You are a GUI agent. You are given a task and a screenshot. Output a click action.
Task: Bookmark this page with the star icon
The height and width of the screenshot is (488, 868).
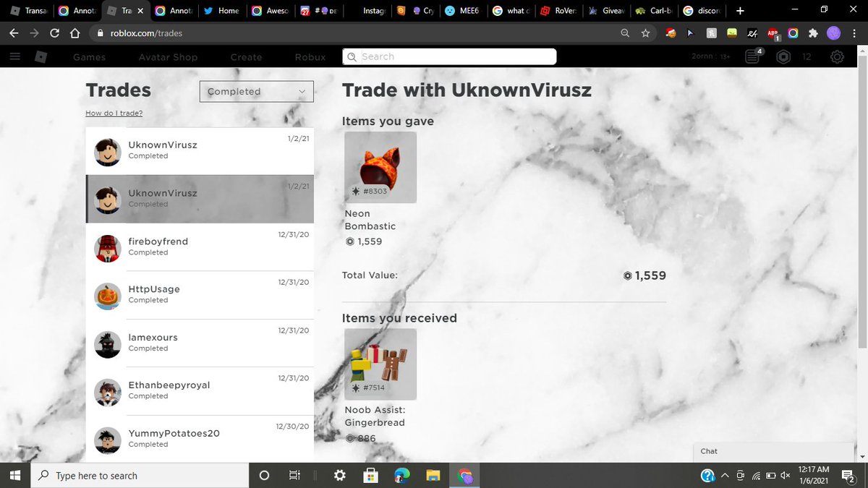click(x=646, y=33)
